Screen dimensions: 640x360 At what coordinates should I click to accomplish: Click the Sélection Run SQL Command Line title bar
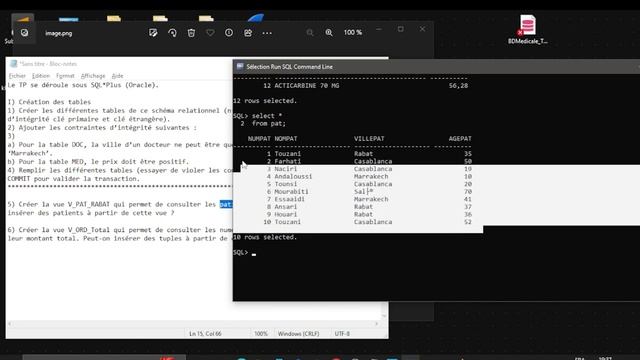click(436, 67)
